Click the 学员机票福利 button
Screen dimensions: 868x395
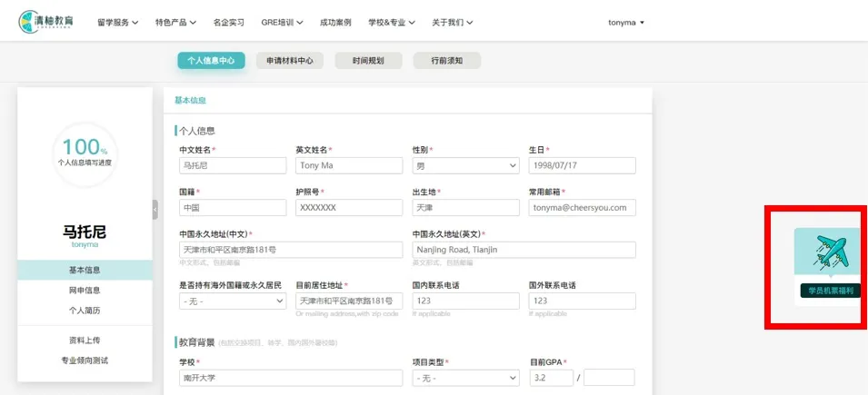(x=831, y=291)
